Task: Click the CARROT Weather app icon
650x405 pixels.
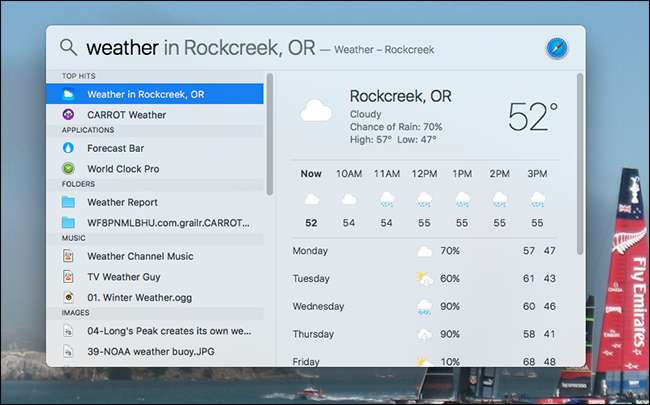Action: 68,115
